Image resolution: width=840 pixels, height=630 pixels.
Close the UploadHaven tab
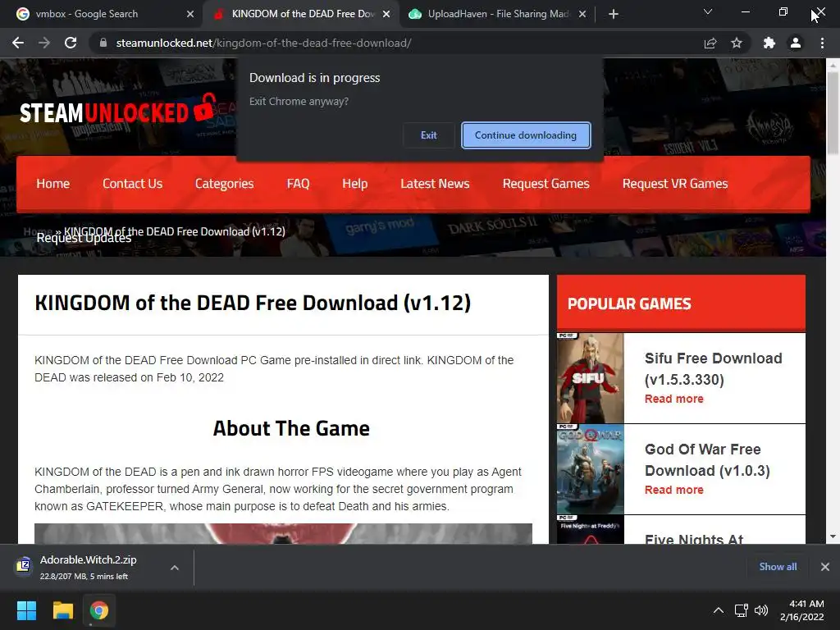click(x=582, y=14)
